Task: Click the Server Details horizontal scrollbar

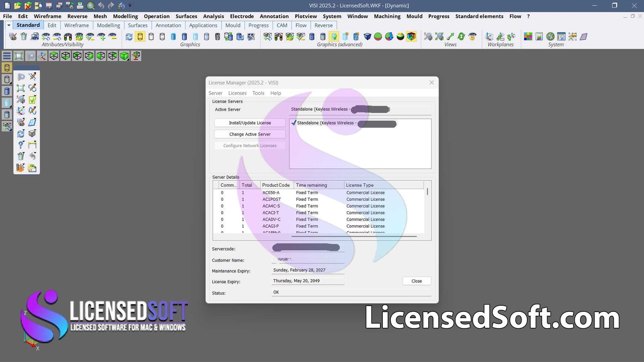Action: (354, 237)
